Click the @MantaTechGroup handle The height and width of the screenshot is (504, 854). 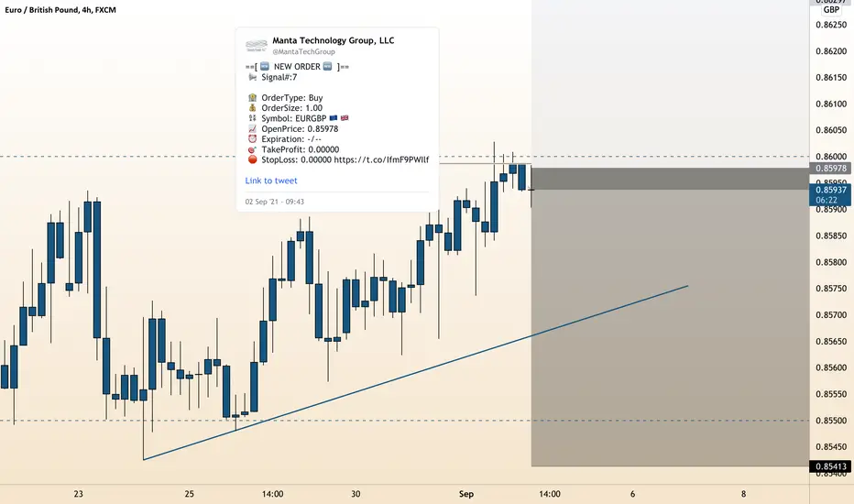[x=303, y=51]
